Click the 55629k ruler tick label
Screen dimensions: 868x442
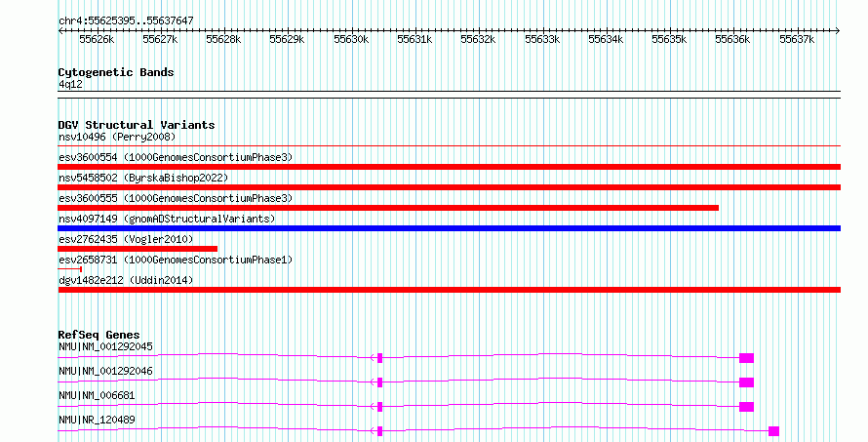pyautogui.click(x=288, y=39)
